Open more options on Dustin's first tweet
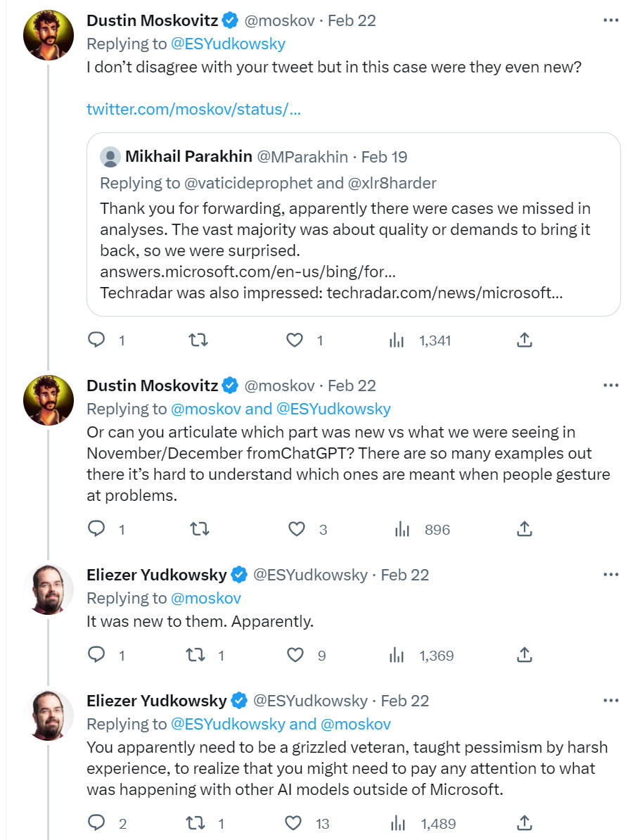Screen dimensions: 635x840 (610, 20)
